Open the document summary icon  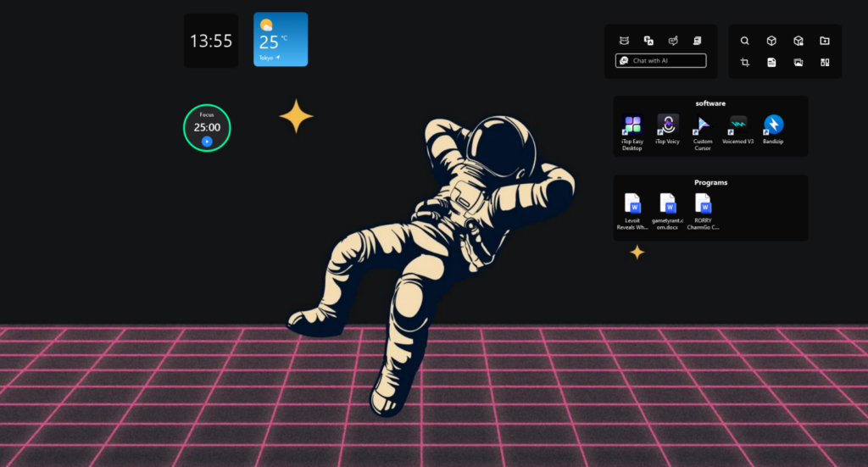(697, 41)
